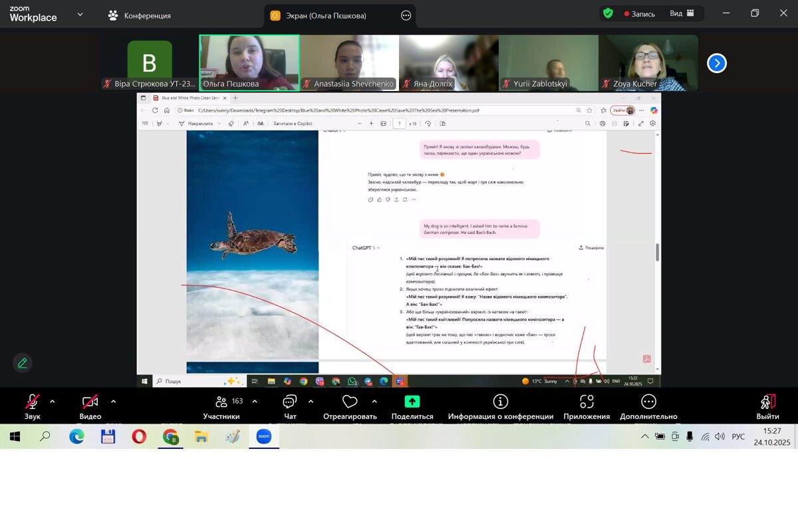Expand audio options arrow next to Звук

[x=53, y=401]
